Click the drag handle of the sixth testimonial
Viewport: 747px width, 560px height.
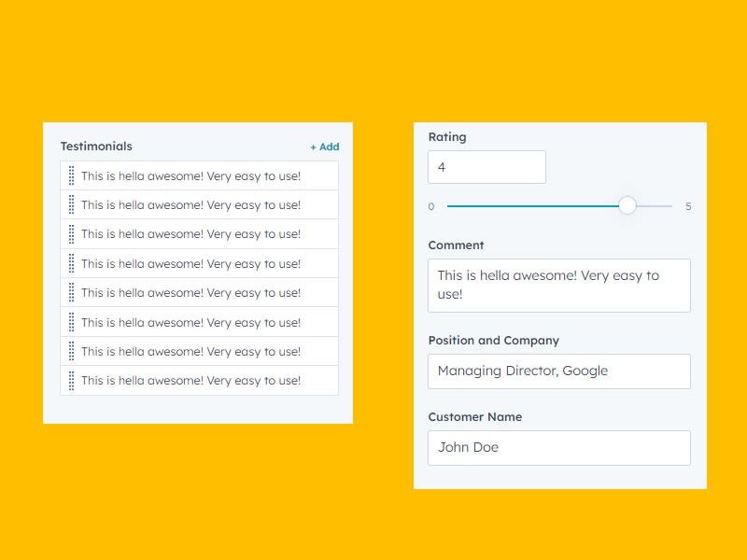tap(71, 322)
